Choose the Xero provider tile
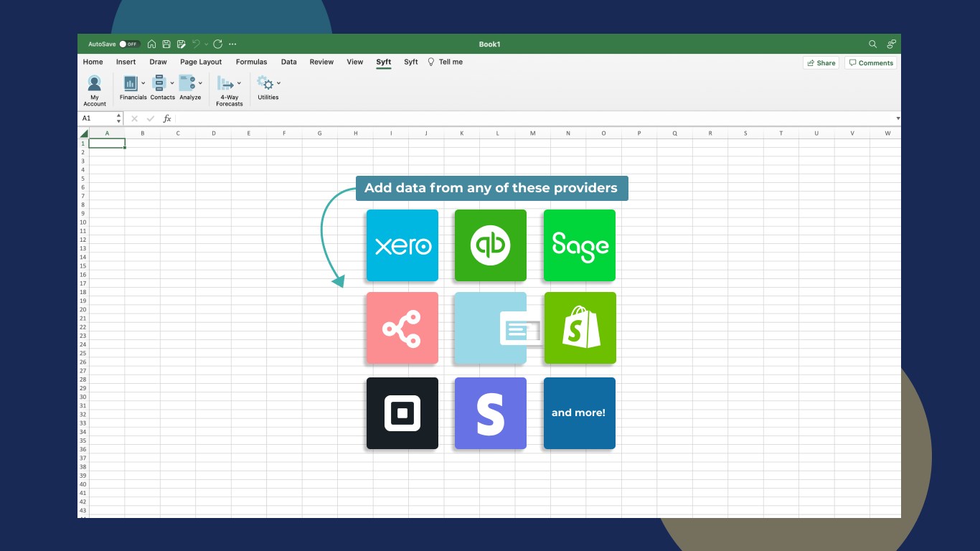980x551 pixels. point(402,245)
